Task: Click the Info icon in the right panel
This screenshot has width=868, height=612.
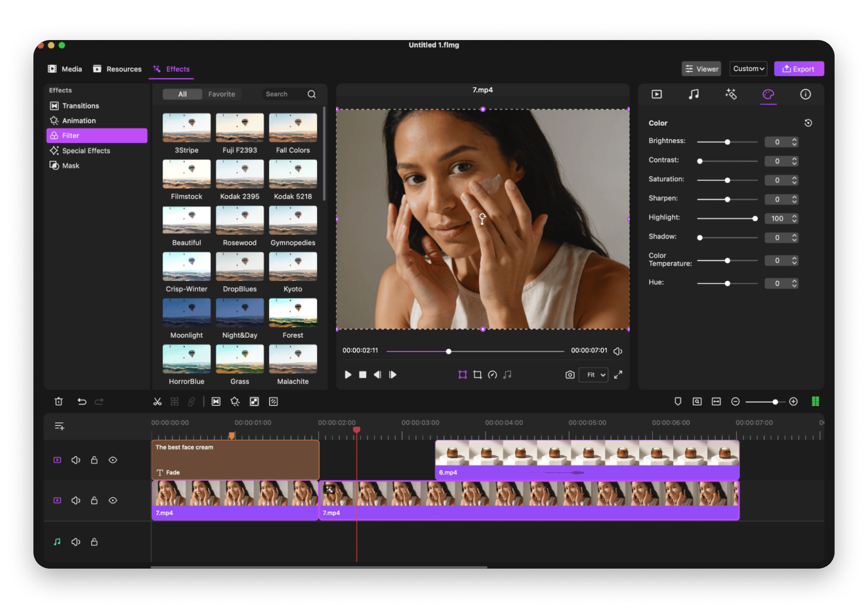Action: [805, 94]
